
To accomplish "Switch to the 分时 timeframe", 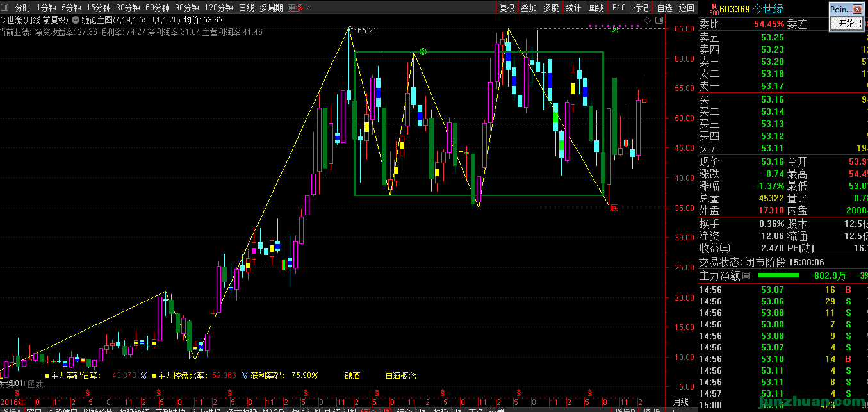I will (22, 8).
